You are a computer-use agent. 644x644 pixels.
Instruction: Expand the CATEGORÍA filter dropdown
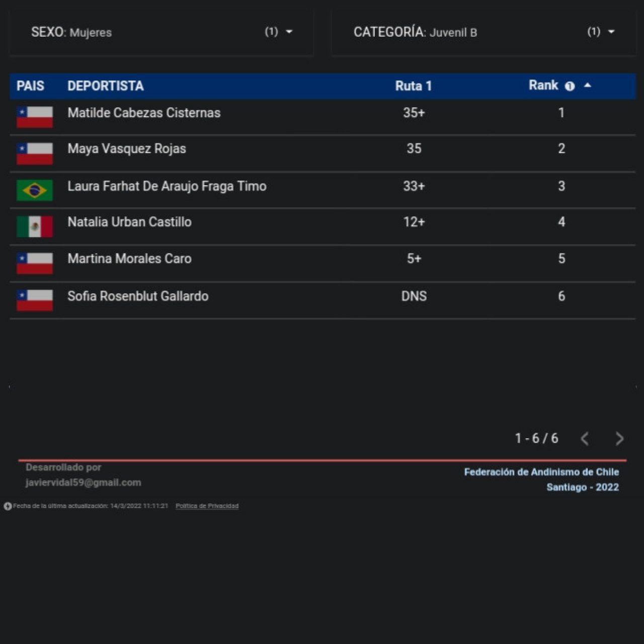611,32
